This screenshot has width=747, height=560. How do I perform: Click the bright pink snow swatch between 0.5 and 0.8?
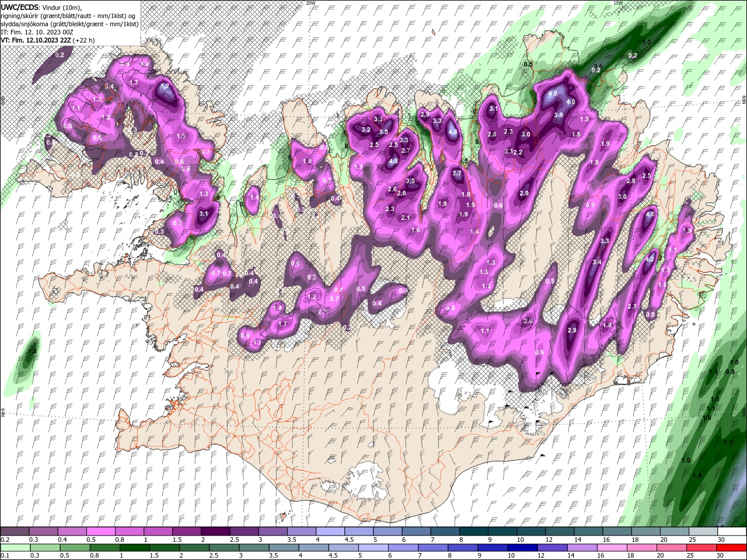click(101, 531)
